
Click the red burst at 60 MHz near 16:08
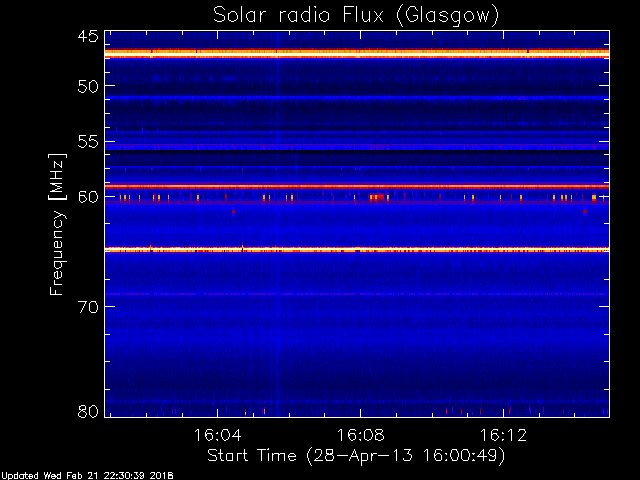378,197
